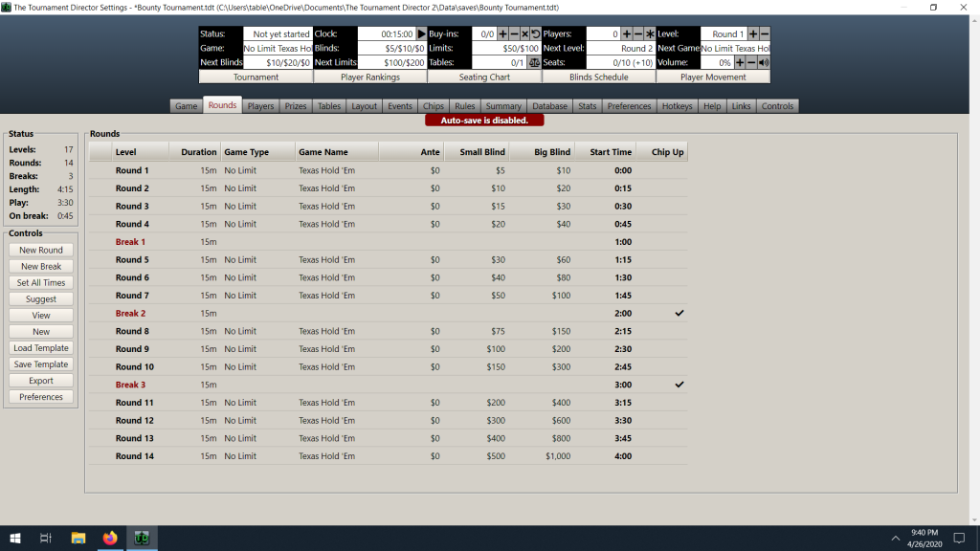Switch to the Events tab
Viewport: 980px width, 551px height.
click(399, 106)
